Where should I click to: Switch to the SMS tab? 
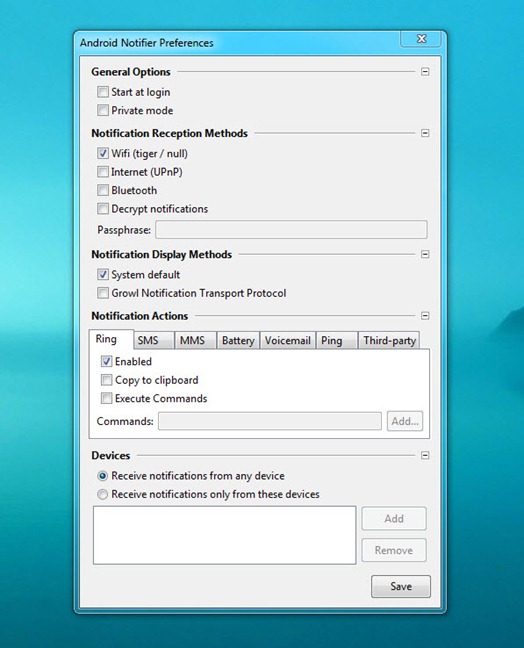tap(153, 341)
